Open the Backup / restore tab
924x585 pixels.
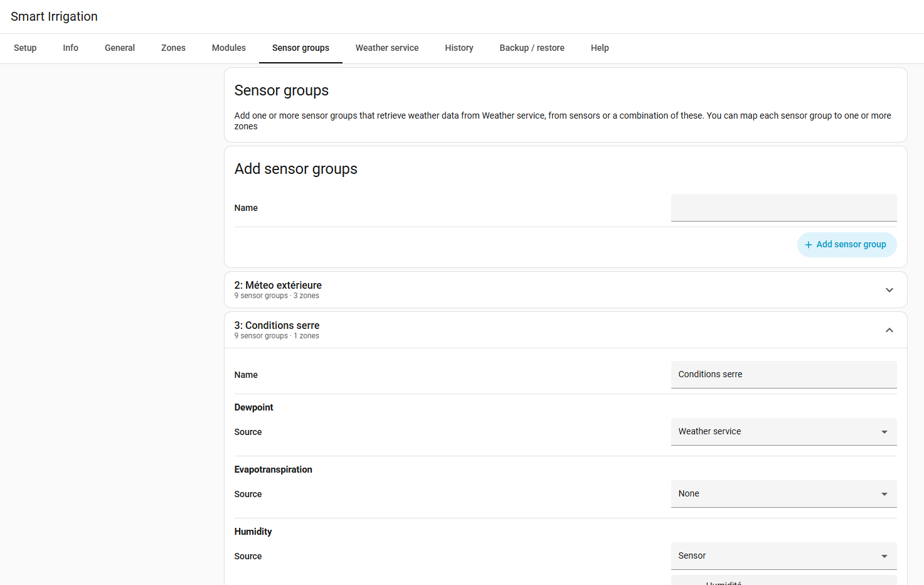532,48
